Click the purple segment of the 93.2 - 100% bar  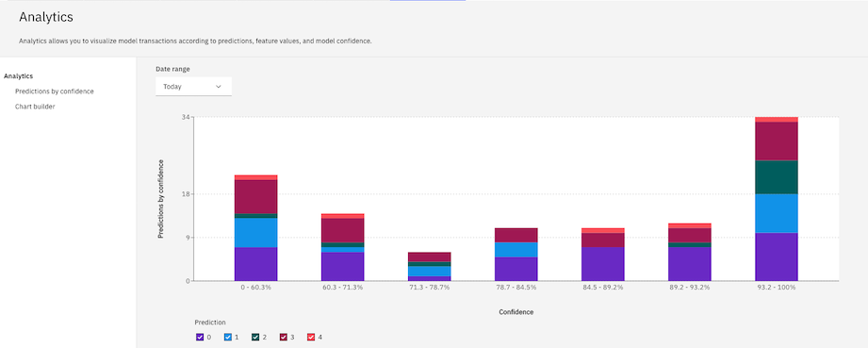[777, 257]
